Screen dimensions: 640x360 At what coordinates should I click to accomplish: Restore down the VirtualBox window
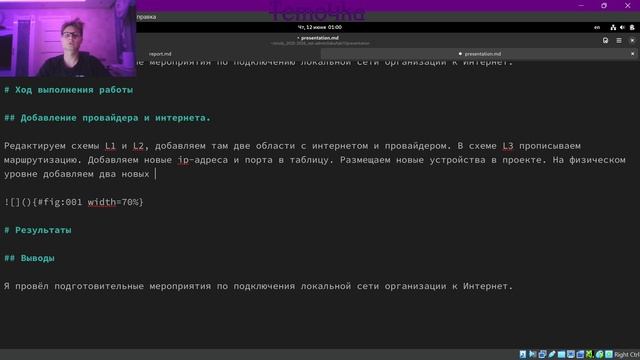(604, 6)
